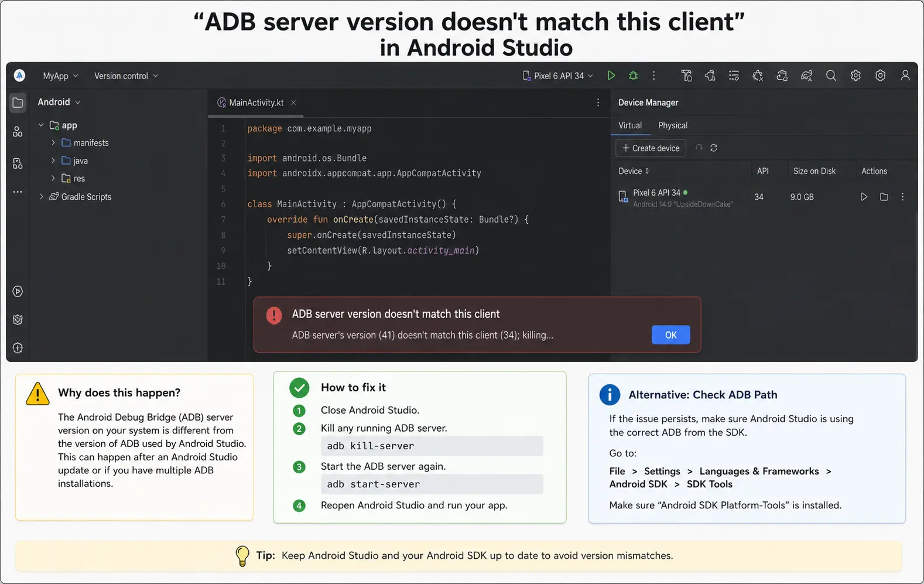
Task: Open the MyApp project dropdown
Action: pyautogui.click(x=60, y=76)
